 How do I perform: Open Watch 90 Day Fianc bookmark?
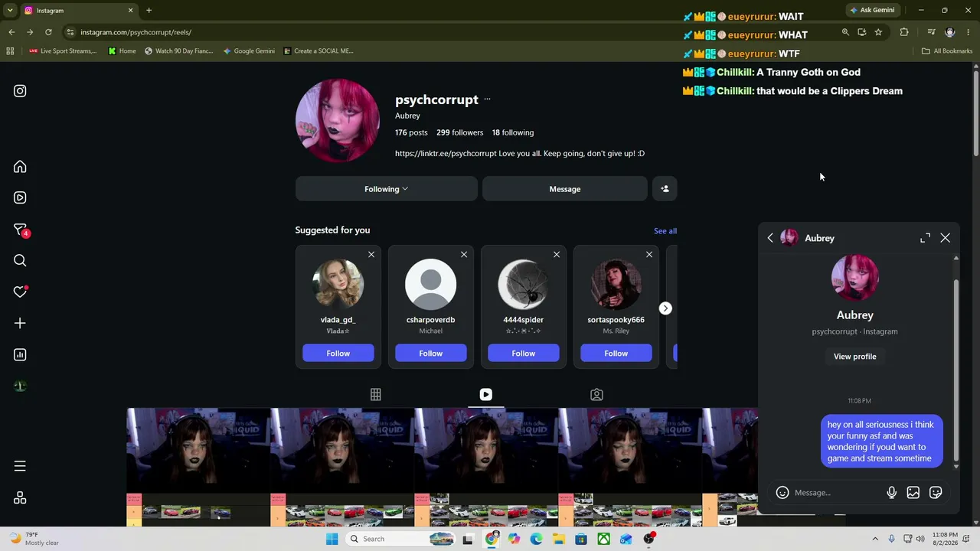click(178, 51)
